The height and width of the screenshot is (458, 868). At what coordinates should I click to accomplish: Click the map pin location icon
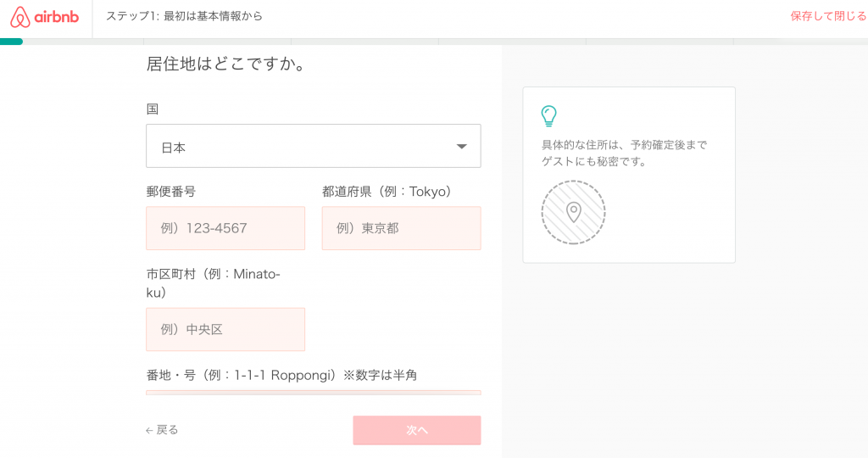tap(573, 212)
